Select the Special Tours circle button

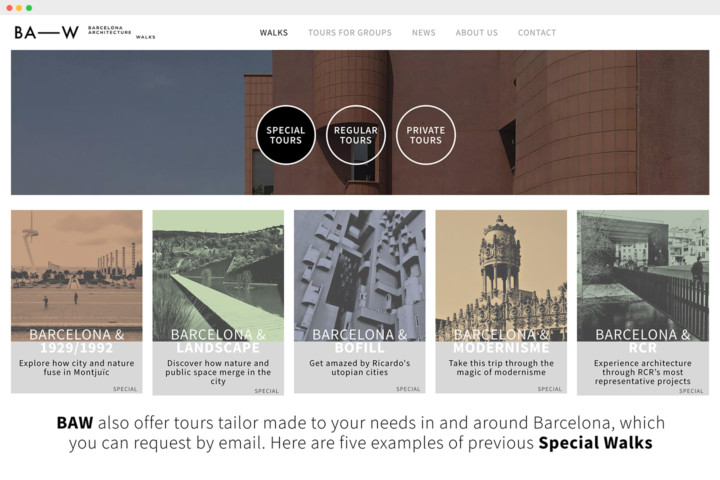click(x=286, y=135)
